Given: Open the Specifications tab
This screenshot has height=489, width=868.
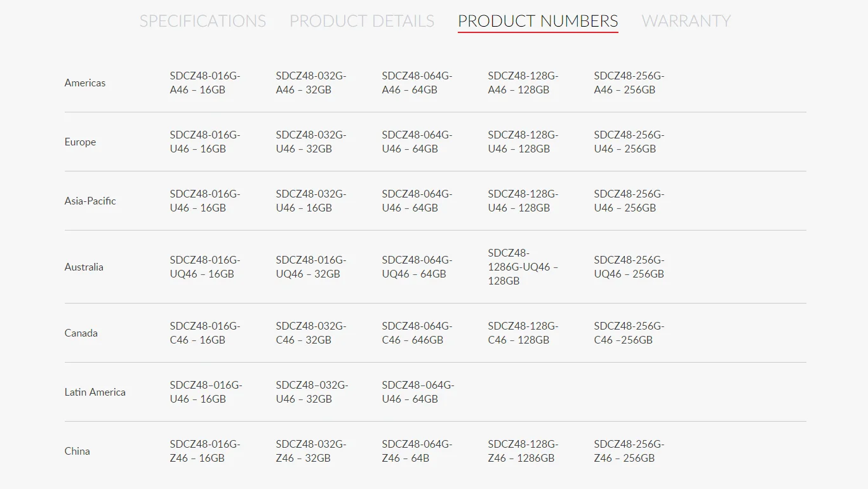Looking at the screenshot, I should pyautogui.click(x=203, y=21).
